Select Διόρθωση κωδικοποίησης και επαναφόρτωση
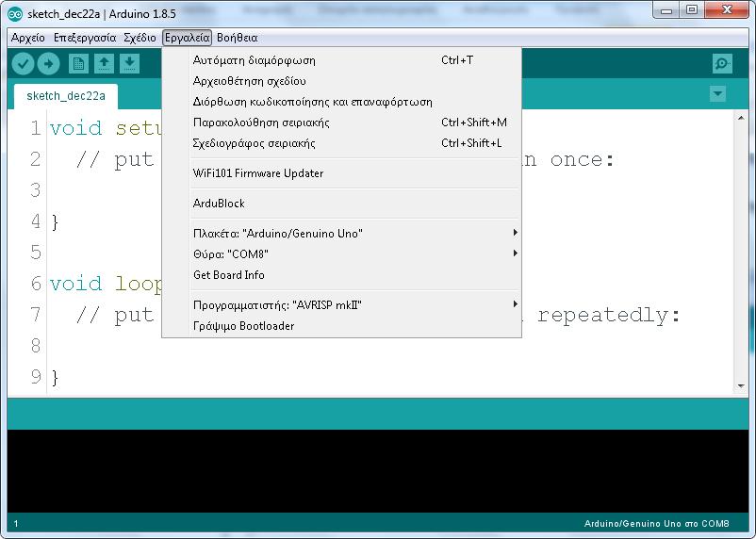Image resolution: width=756 pixels, height=539 pixels. pos(342,102)
